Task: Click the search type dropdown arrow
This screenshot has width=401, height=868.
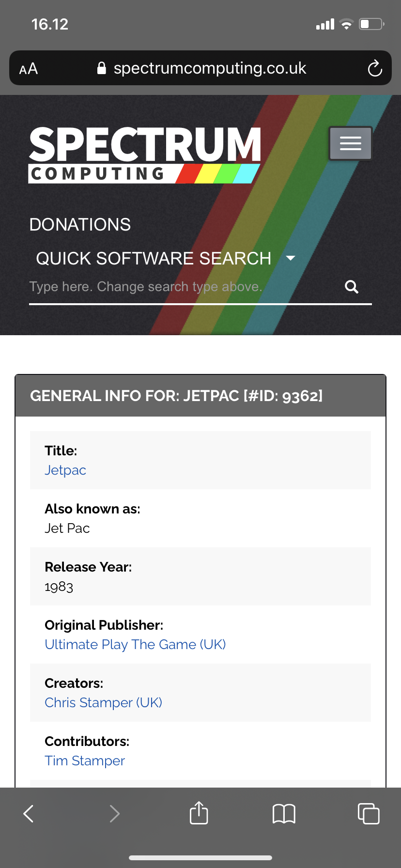Action: pos(291,258)
